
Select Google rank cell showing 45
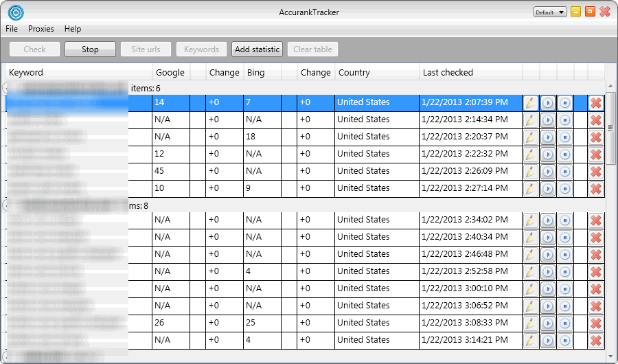(x=171, y=171)
